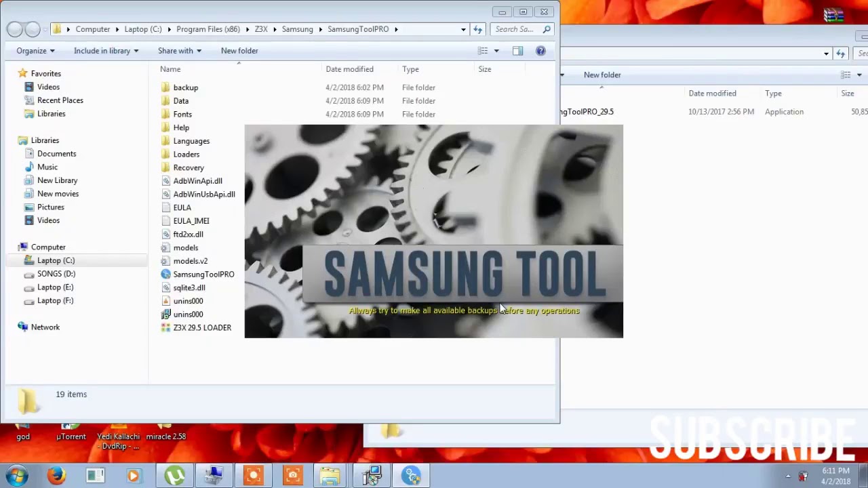Toggle the preview pane icon
Viewport: 868px width, 488px height.
pyautogui.click(x=517, y=51)
